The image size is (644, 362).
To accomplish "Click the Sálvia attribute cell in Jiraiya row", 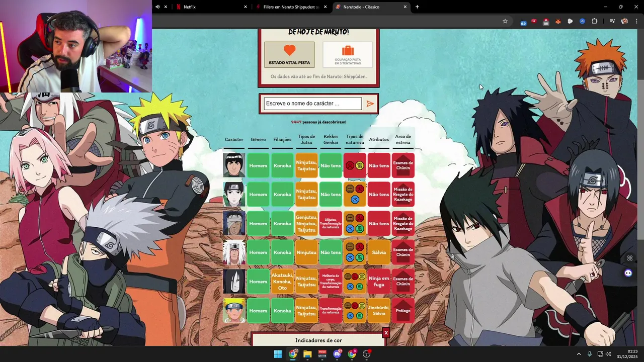I will tap(379, 252).
